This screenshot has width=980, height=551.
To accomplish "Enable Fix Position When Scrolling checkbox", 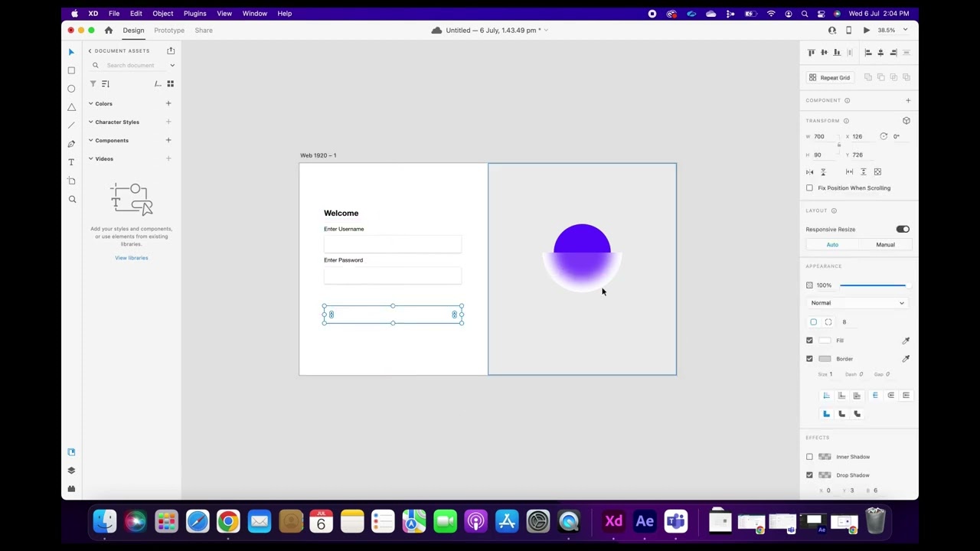I will click(x=809, y=188).
